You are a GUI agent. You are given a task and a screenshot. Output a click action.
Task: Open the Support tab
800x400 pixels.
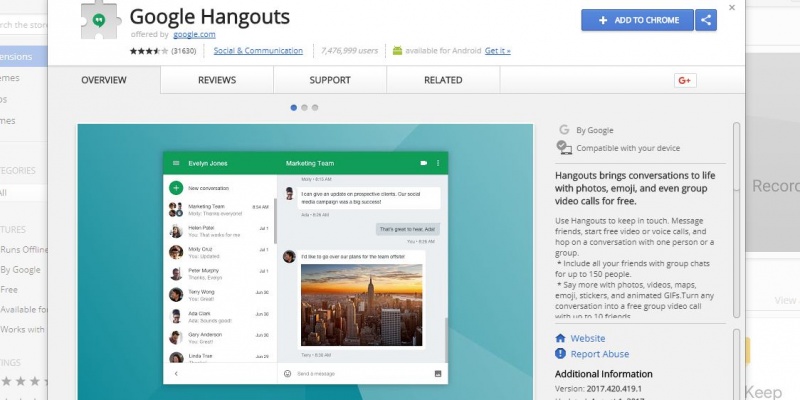click(330, 80)
